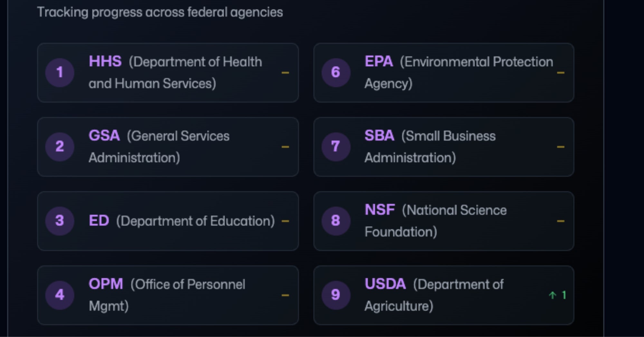Select the NSF National Science Foundation card
This screenshot has height=337, width=644.
pos(444,221)
